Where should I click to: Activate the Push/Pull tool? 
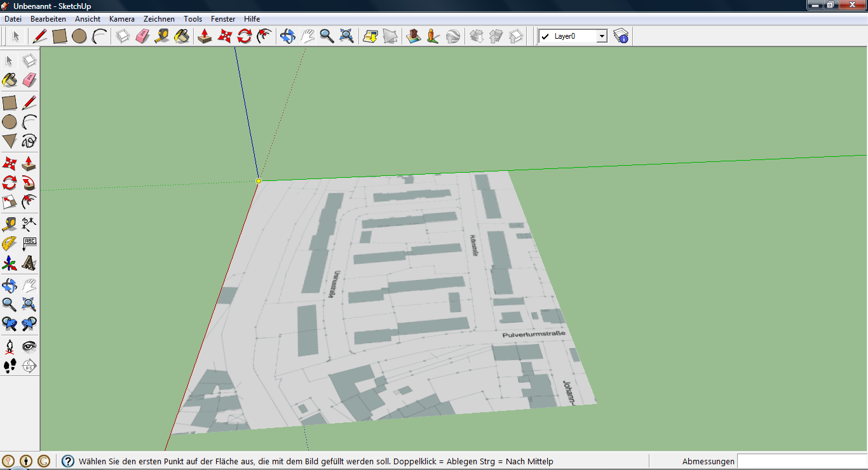tap(204, 36)
